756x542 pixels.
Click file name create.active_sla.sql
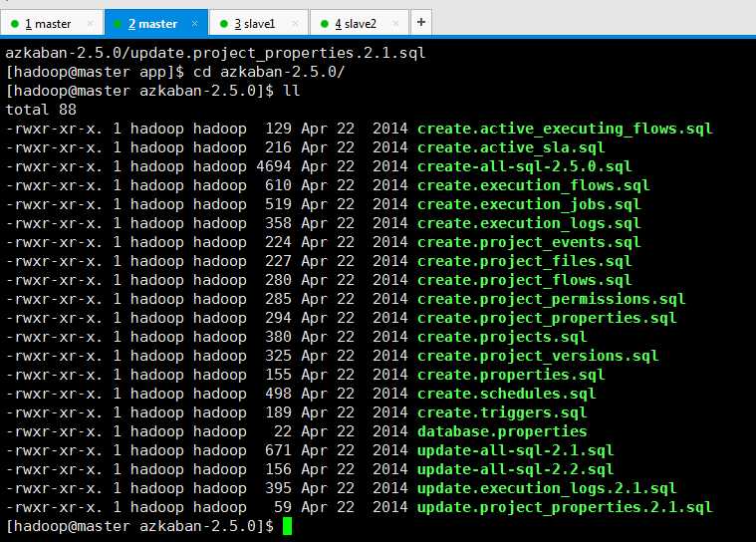[511, 147]
